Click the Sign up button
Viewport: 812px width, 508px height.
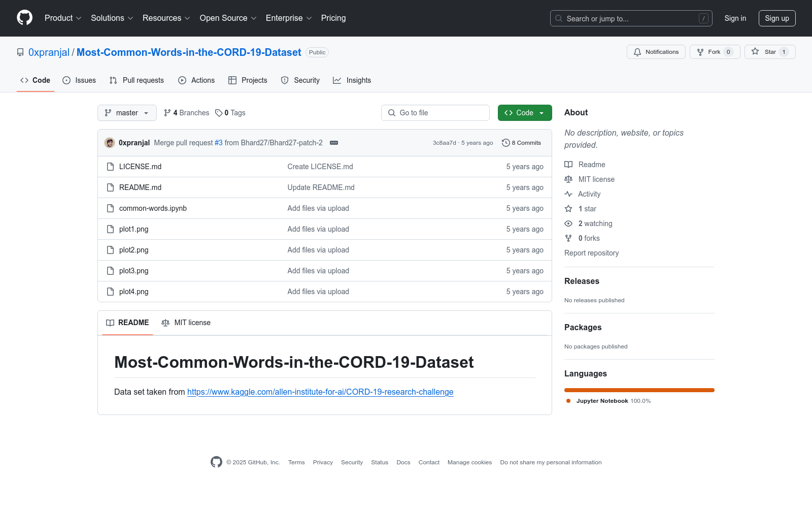point(777,18)
